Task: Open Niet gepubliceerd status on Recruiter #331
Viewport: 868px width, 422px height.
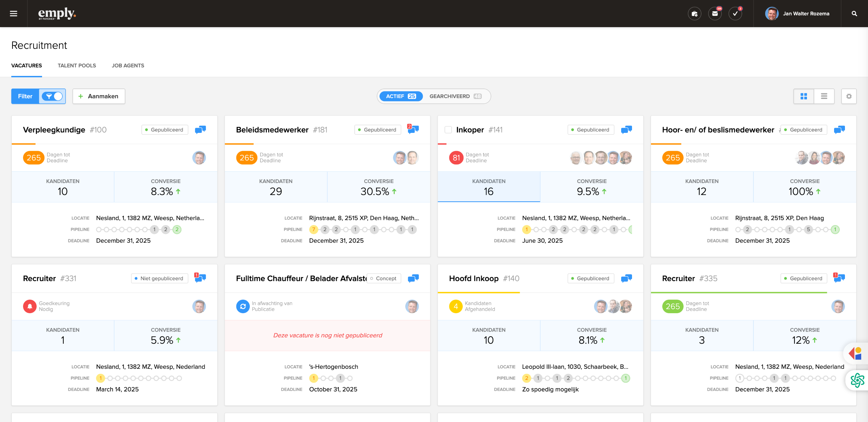Action: (159, 278)
